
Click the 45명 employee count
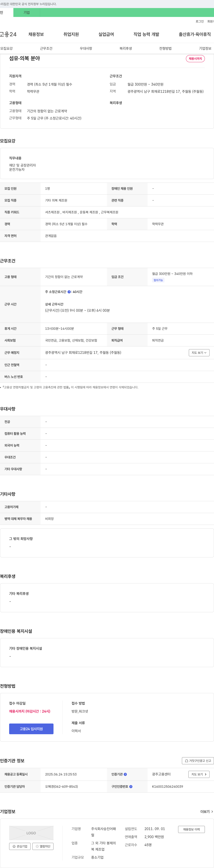148,845
